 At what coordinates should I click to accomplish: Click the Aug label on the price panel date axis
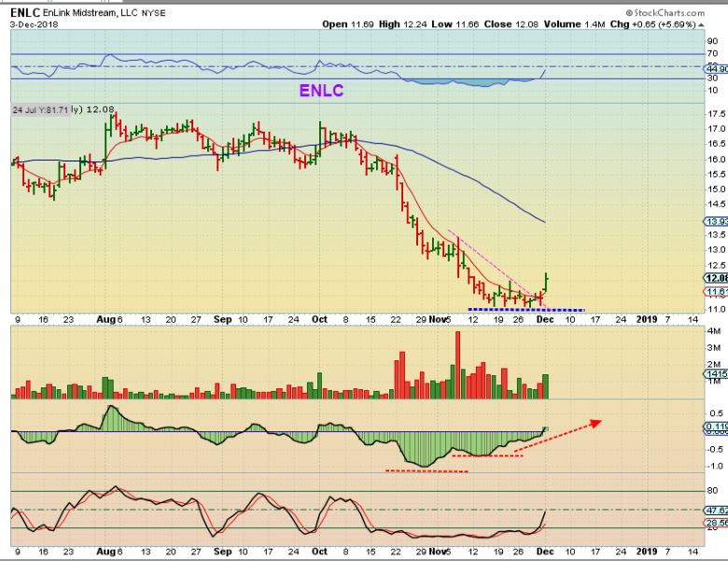(105, 319)
